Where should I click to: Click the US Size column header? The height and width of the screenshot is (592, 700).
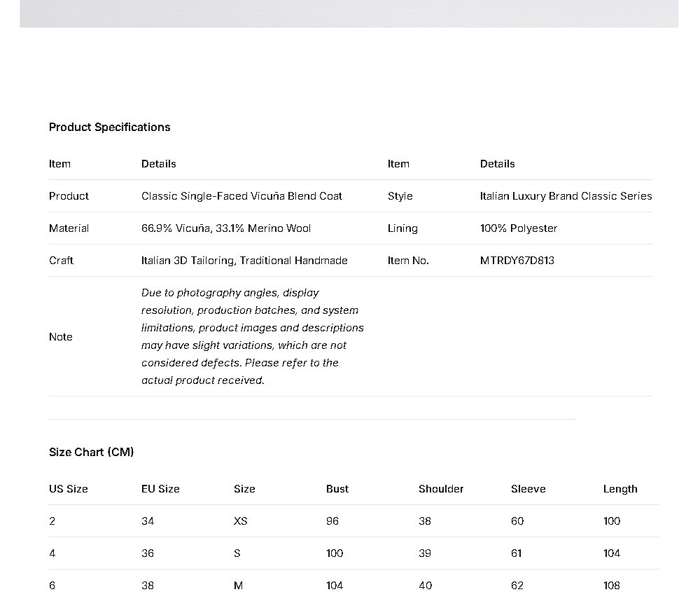69,489
